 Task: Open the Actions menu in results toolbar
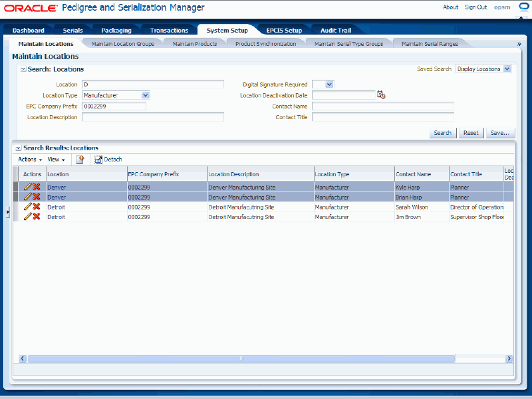click(30, 160)
